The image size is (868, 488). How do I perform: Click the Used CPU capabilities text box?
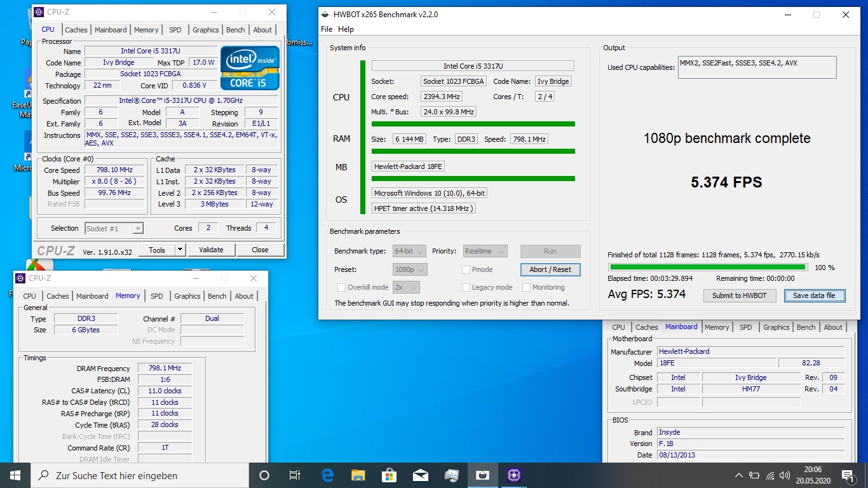click(x=757, y=67)
